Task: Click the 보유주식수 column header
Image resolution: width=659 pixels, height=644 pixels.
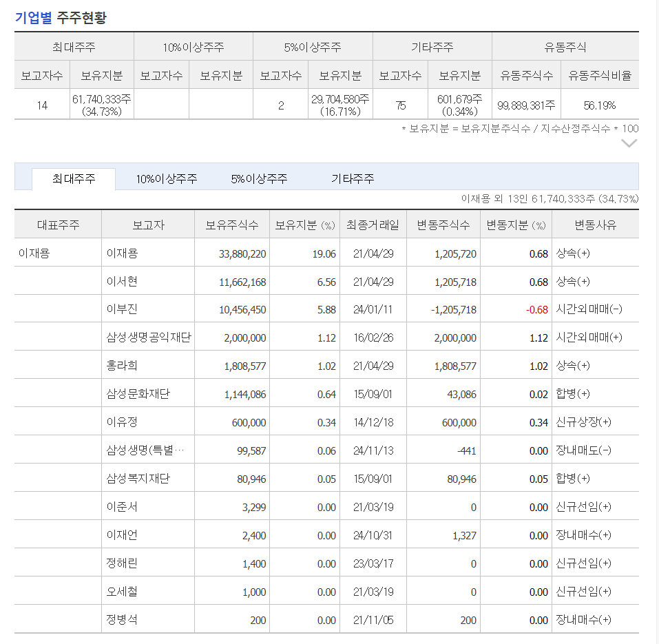Action: tap(232, 225)
